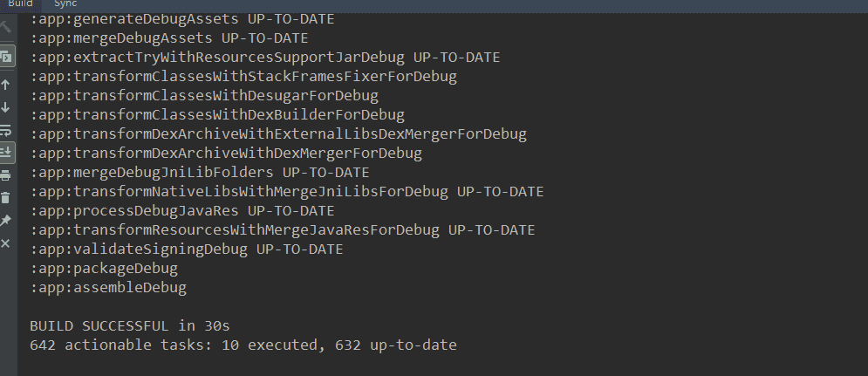Pin the build tab with pin icon
868x376 pixels.
[x=5, y=221]
